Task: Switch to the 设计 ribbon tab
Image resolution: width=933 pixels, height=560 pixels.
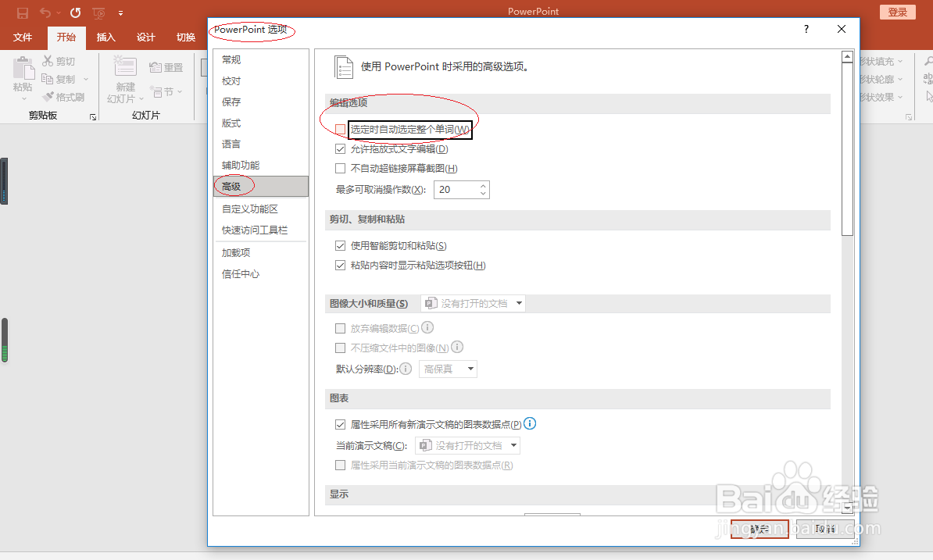Action: [x=146, y=37]
